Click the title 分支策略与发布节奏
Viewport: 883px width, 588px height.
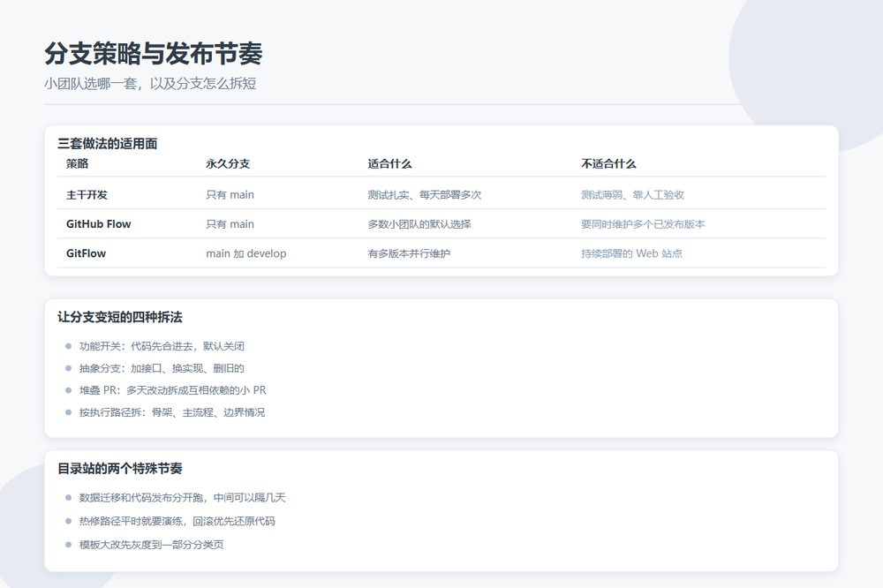coord(153,54)
